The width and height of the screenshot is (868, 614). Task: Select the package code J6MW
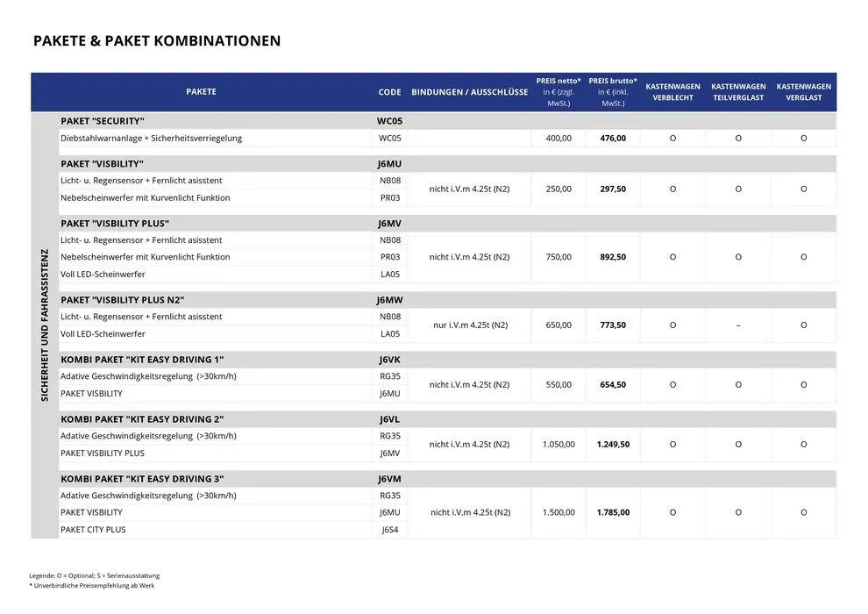pyautogui.click(x=389, y=300)
